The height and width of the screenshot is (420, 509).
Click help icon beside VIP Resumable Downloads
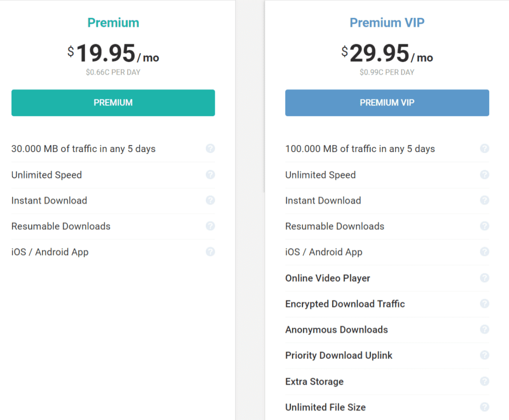[x=485, y=226]
